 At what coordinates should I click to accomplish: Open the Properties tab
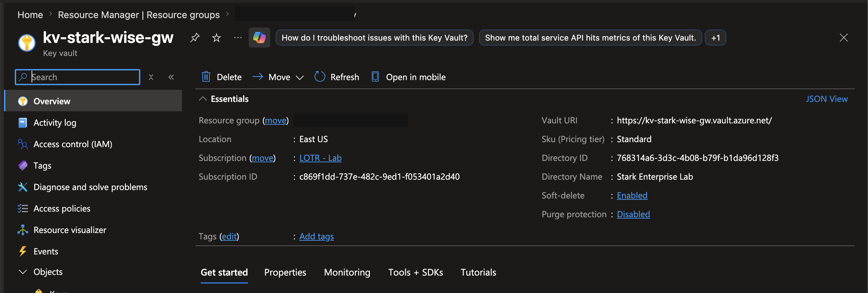pyautogui.click(x=285, y=273)
